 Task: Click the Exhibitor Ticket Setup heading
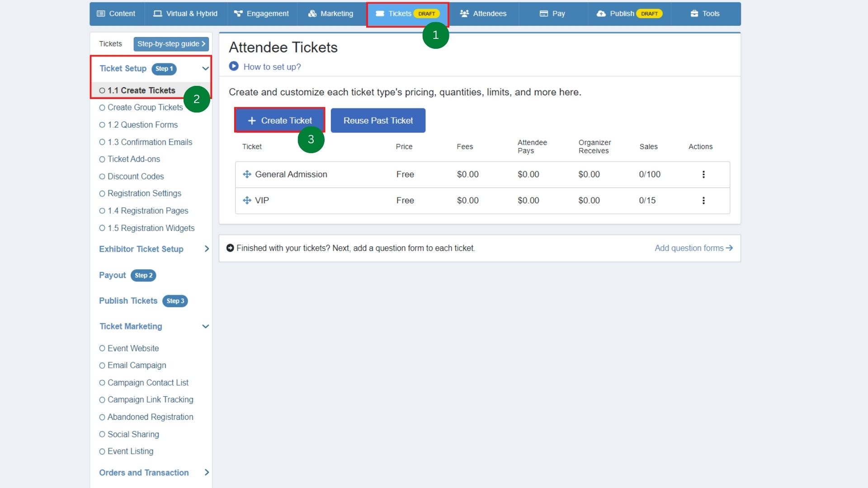coord(141,249)
